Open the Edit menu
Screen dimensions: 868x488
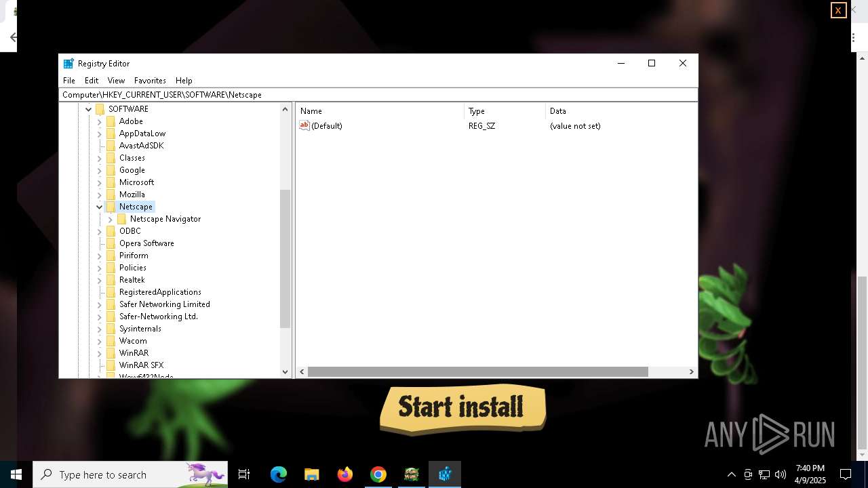92,80
